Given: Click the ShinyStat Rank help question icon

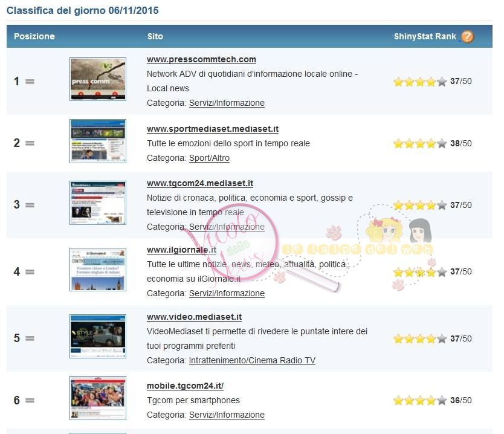Looking at the screenshot, I should pos(467,37).
